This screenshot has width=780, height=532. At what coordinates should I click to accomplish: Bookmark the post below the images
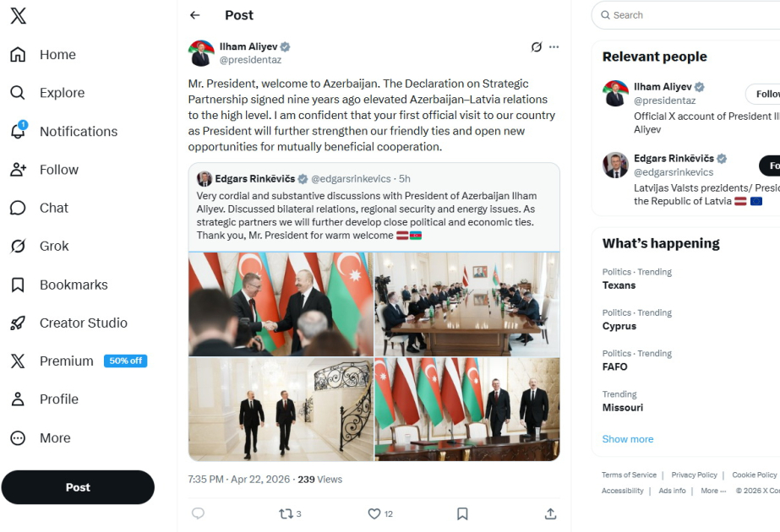click(x=461, y=513)
